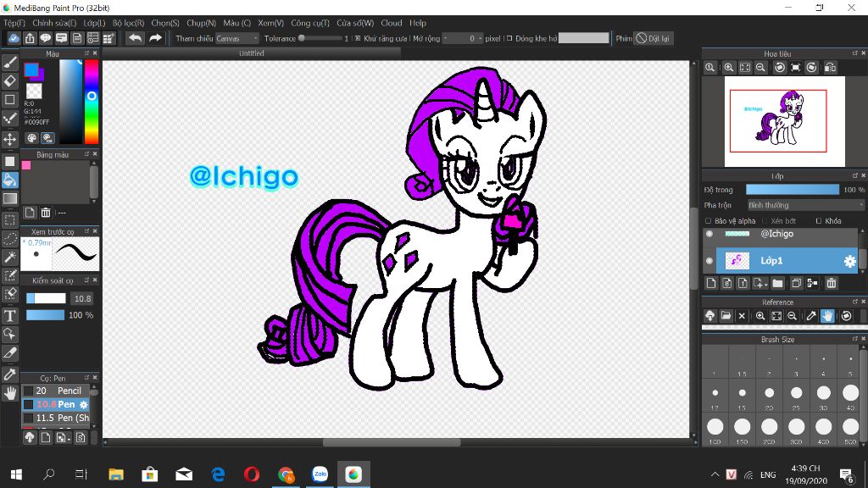The image size is (868, 488).
Task: Zoom out in the navigator panel
Action: coord(760,68)
